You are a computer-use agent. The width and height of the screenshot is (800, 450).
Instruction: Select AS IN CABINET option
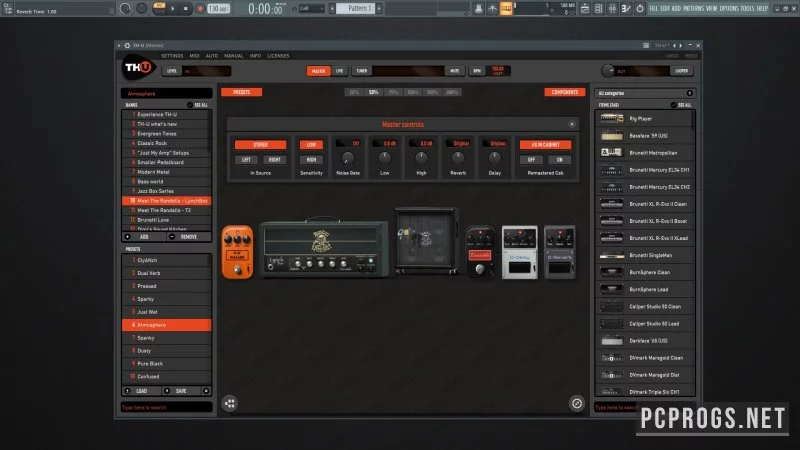click(x=545, y=145)
